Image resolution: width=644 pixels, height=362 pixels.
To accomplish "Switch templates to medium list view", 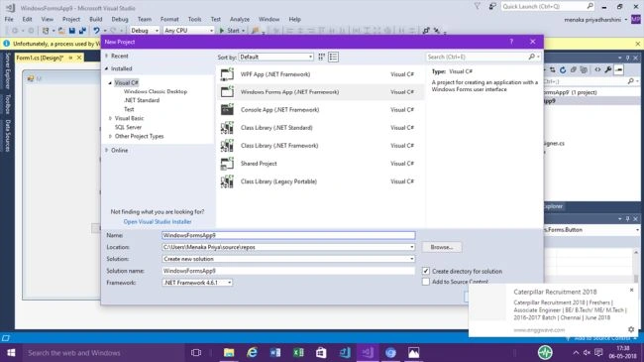I will point(333,57).
